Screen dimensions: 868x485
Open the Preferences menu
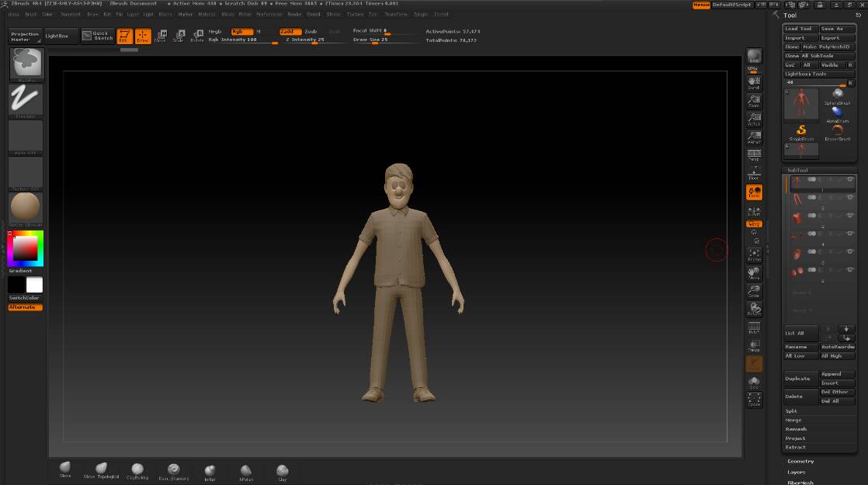click(x=269, y=14)
